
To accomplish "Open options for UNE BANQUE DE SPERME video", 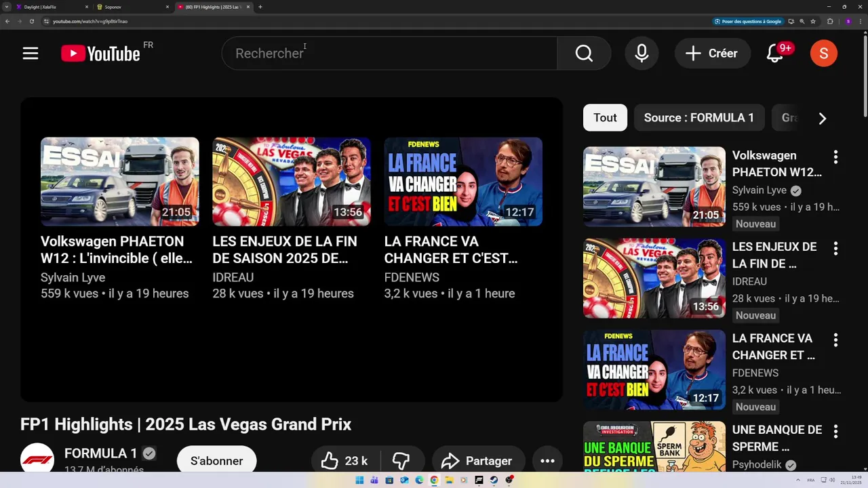I will [835, 432].
